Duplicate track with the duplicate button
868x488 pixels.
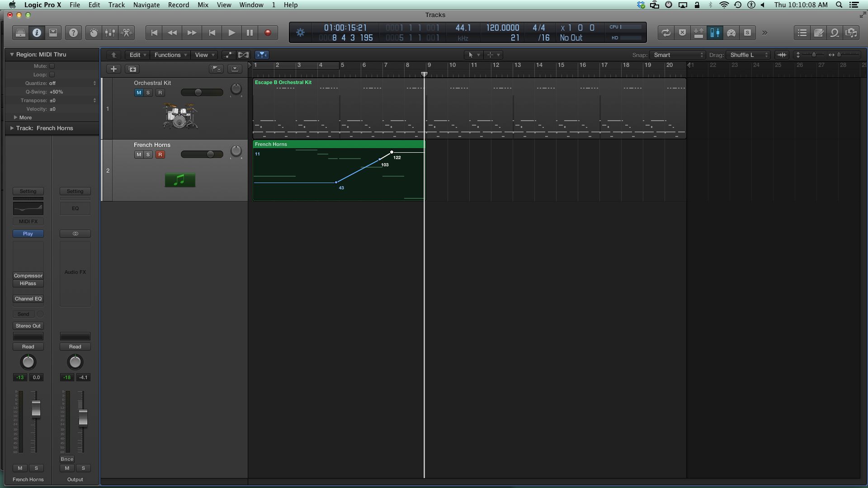coord(132,69)
